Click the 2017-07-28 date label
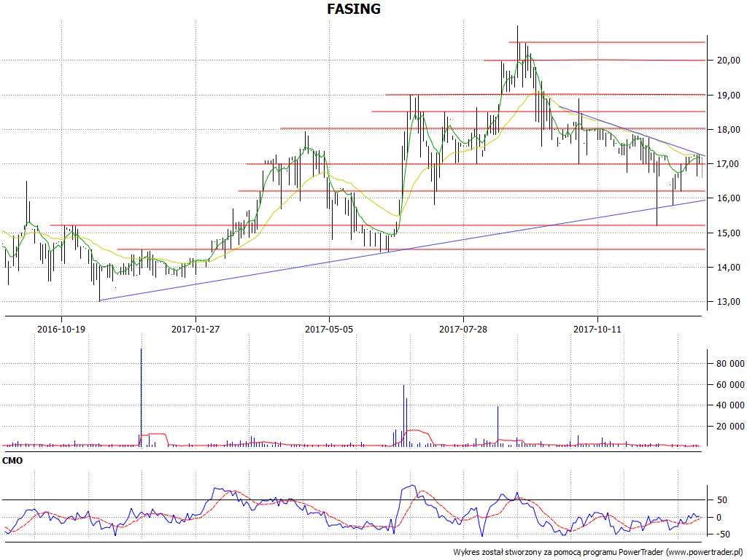The image size is (747, 560). pos(463,329)
